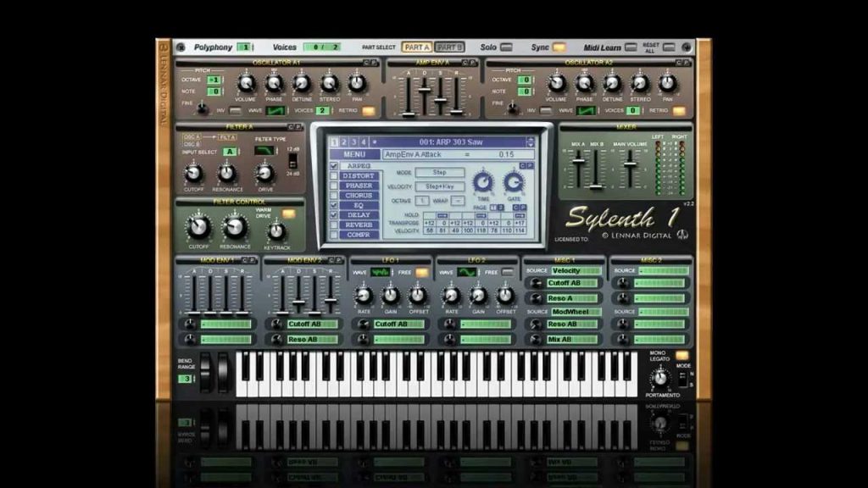Click the Oscillator A1 Volume knob

(247, 84)
